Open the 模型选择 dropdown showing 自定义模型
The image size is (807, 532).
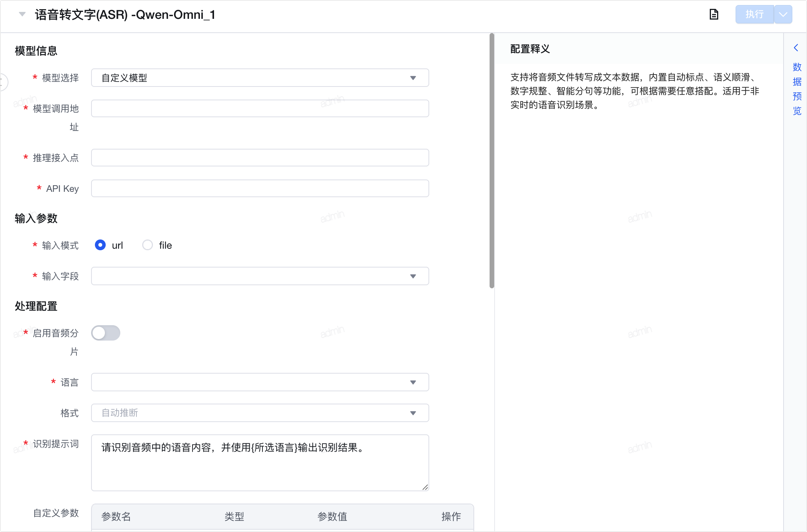(260, 78)
